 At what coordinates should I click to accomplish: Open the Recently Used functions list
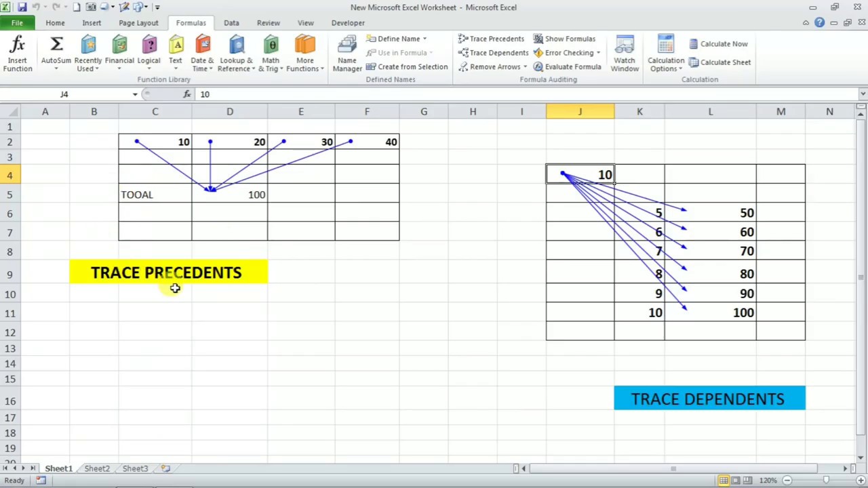coord(88,54)
